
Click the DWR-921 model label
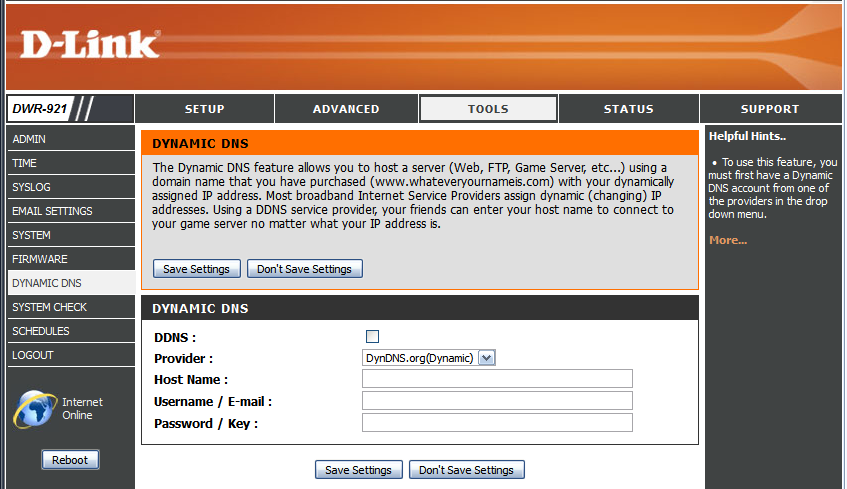pos(40,109)
